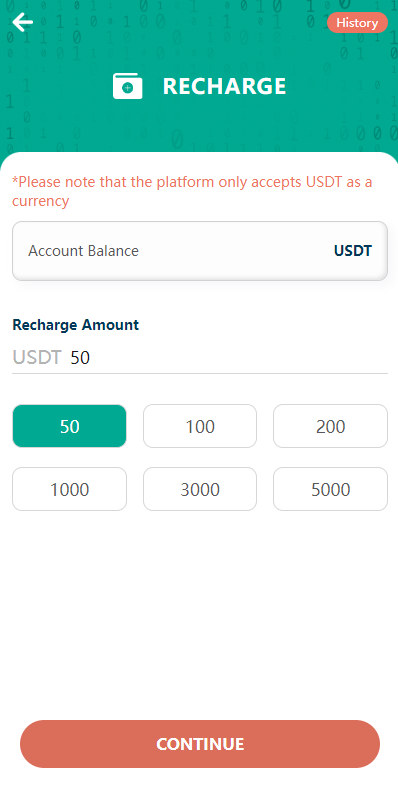Screen dimensions: 398x794
Task: Click the Recharge Amount heading
Action: coord(75,325)
